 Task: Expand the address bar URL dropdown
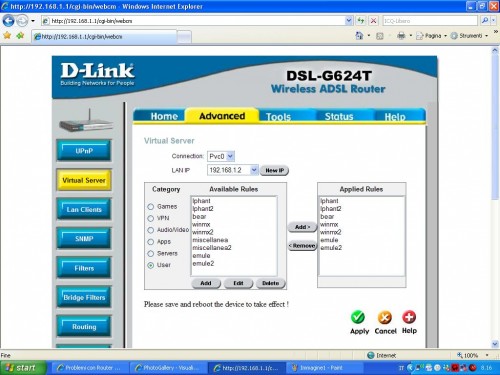(x=349, y=21)
